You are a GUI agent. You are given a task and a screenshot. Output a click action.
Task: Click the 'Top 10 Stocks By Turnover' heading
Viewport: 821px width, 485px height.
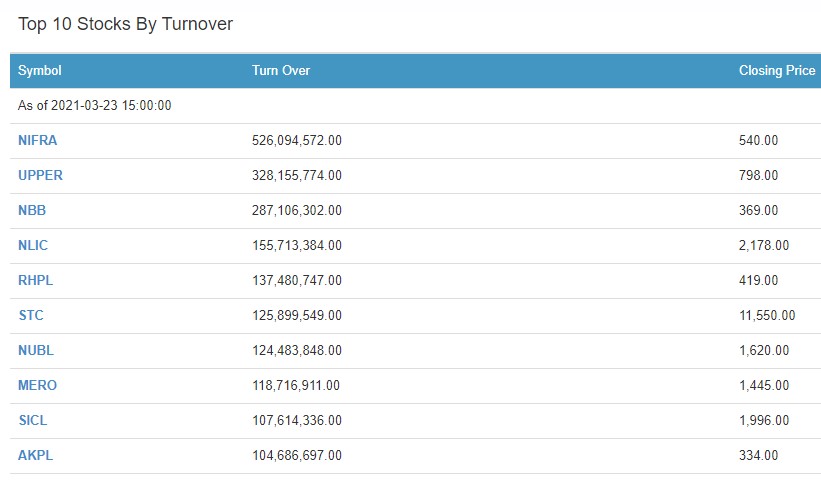[125, 24]
